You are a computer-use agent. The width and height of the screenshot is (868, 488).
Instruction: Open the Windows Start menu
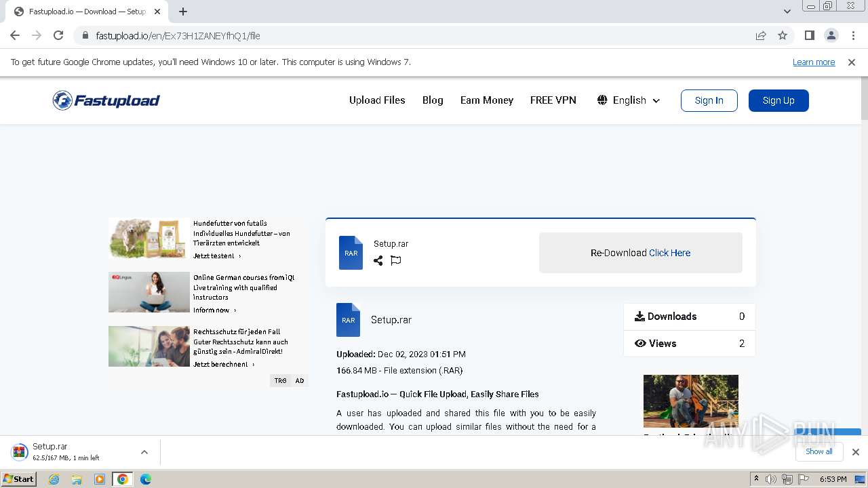coord(19,479)
